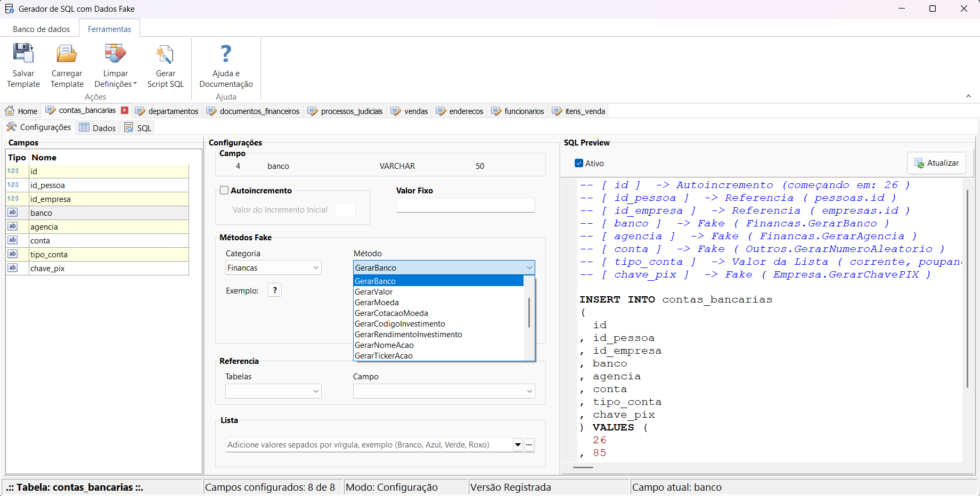The width and height of the screenshot is (980, 496).
Task: Click the Exemplo question mark button
Action: 275,290
